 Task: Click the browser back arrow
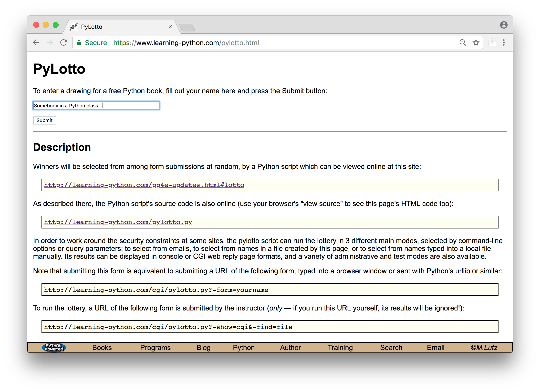(x=36, y=42)
